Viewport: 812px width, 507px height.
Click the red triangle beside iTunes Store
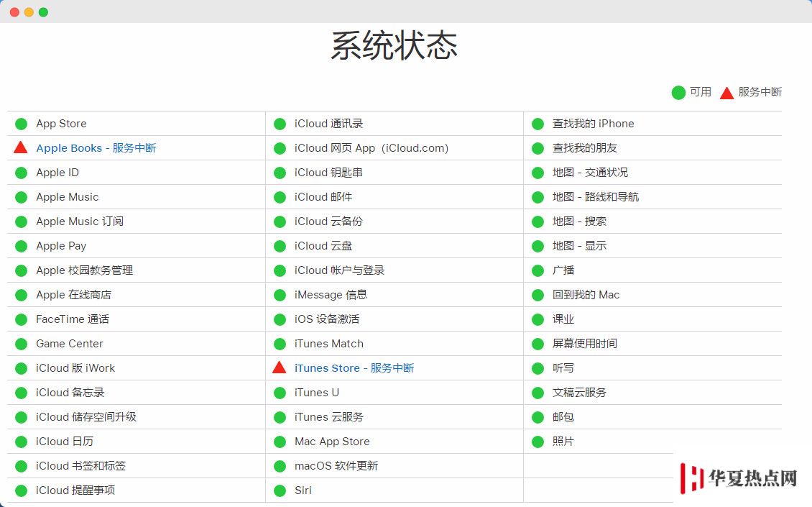(x=279, y=367)
